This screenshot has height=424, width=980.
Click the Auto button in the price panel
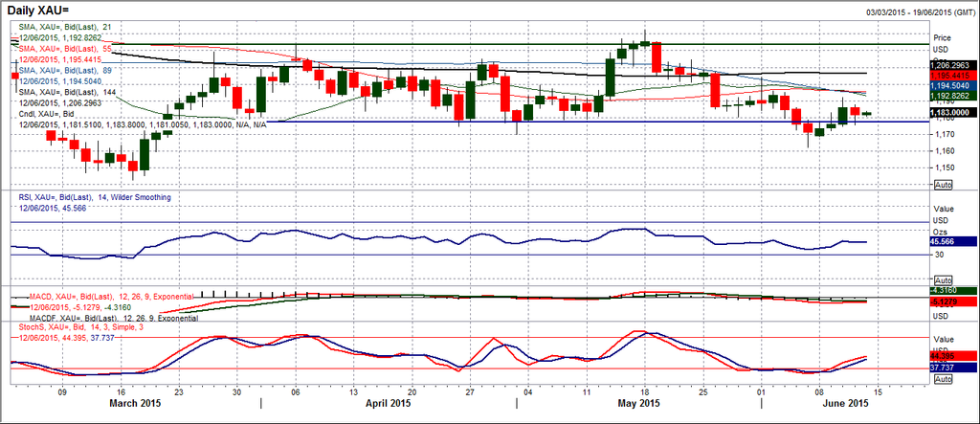(943, 185)
